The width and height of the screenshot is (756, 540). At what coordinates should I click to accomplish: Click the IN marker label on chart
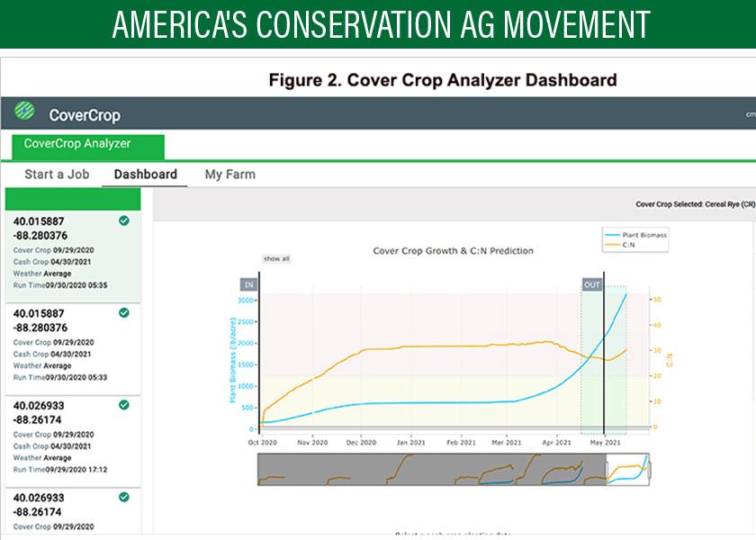[248, 284]
